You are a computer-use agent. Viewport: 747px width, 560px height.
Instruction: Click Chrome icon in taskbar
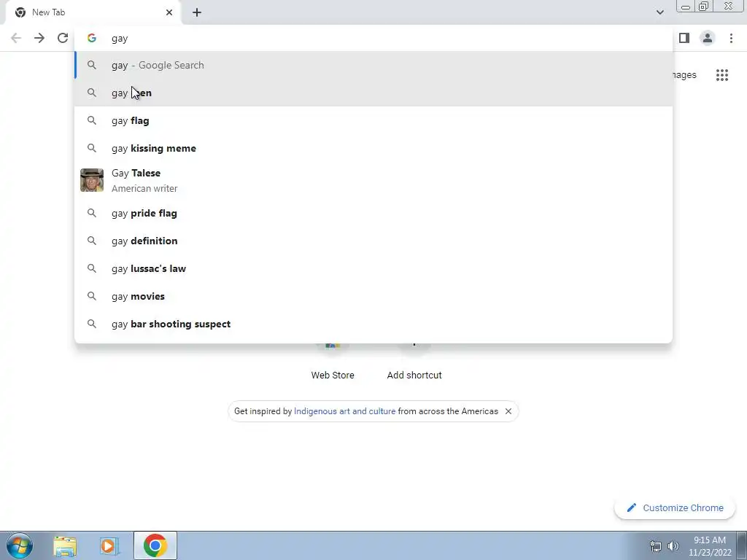155,545
